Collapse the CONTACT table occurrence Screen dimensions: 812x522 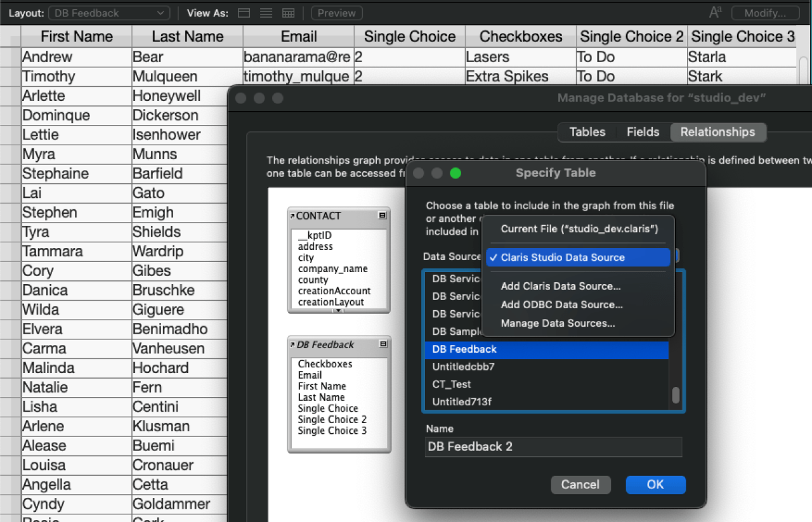[383, 216]
